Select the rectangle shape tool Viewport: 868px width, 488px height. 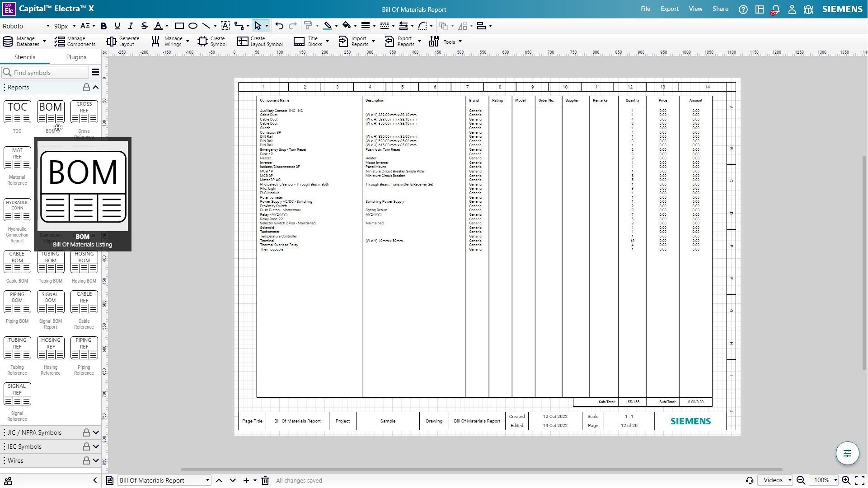(x=179, y=26)
